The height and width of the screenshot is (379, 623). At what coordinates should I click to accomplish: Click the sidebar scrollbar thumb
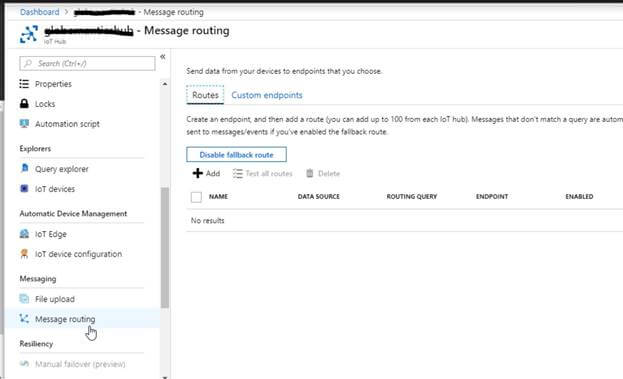(x=165, y=248)
